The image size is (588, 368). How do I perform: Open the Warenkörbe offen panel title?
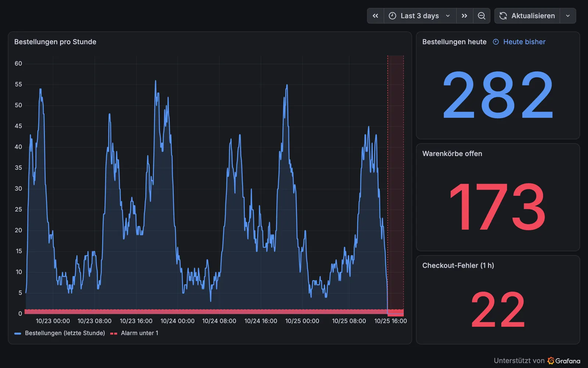452,154
